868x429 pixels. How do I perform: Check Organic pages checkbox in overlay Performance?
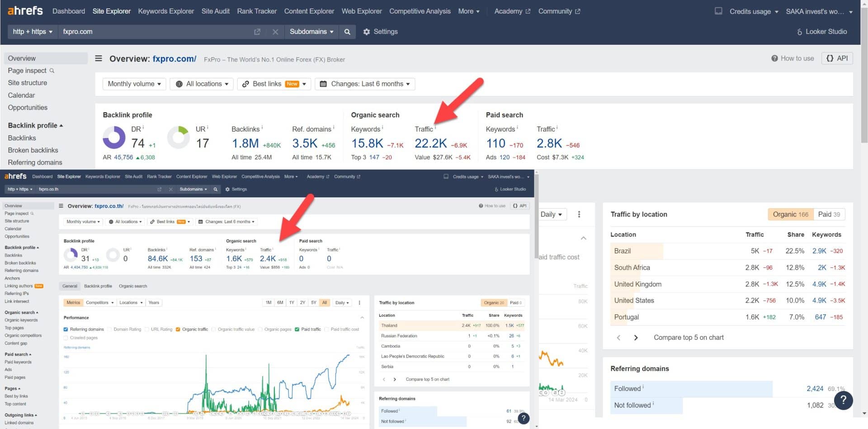pos(260,329)
